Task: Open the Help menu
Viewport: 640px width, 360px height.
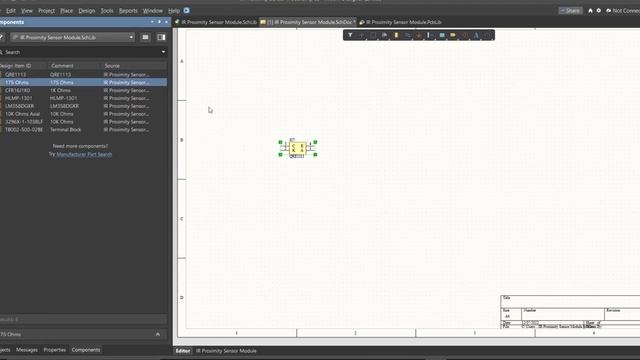Action: click(174, 11)
